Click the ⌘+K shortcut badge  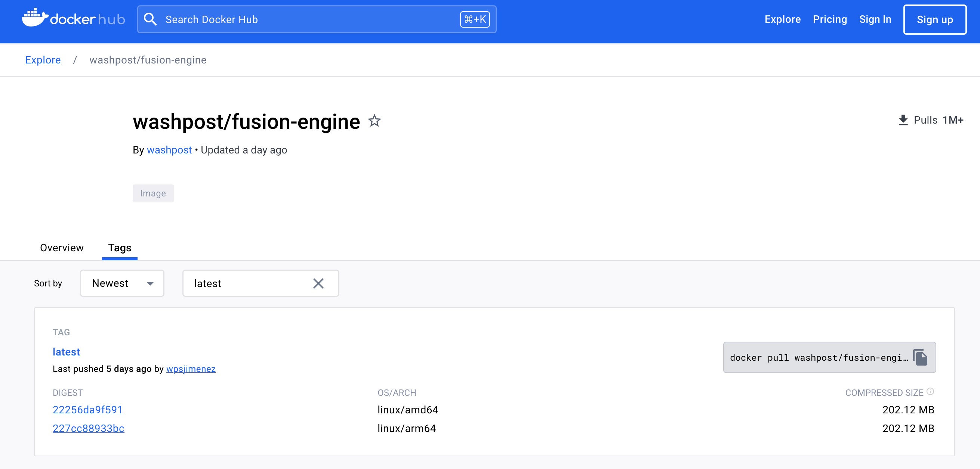pyautogui.click(x=475, y=19)
